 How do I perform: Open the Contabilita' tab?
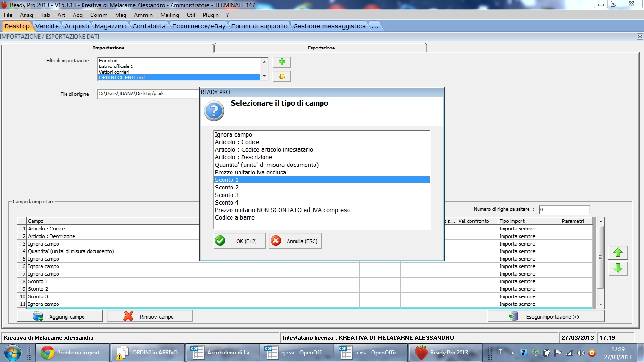pyautogui.click(x=150, y=26)
